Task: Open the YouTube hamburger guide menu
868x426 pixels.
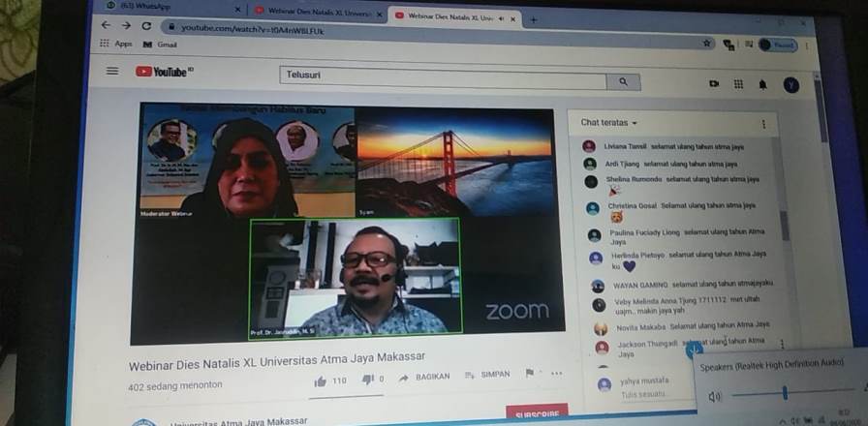Action: 112,71
